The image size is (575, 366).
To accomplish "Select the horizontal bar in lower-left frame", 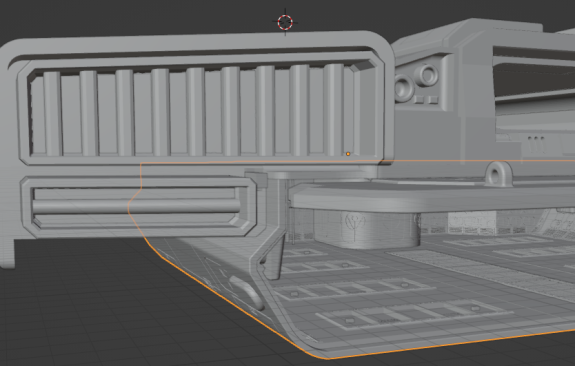I will pyautogui.click(x=136, y=206).
